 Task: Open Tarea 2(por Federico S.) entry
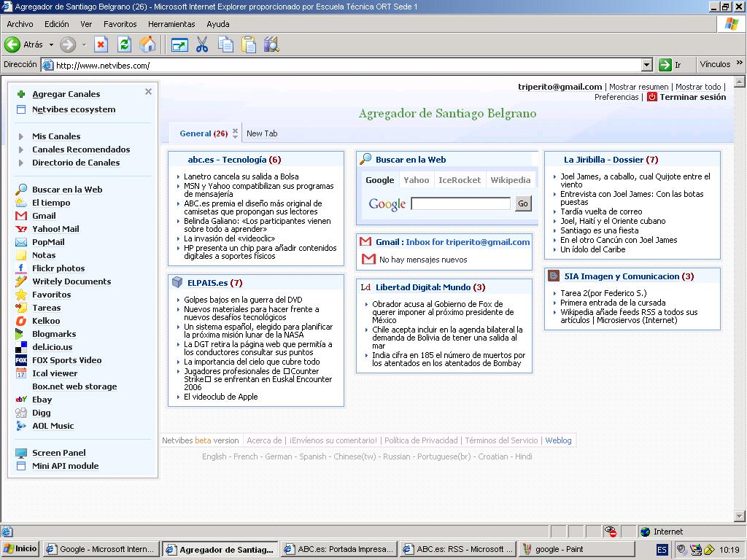coord(603,293)
